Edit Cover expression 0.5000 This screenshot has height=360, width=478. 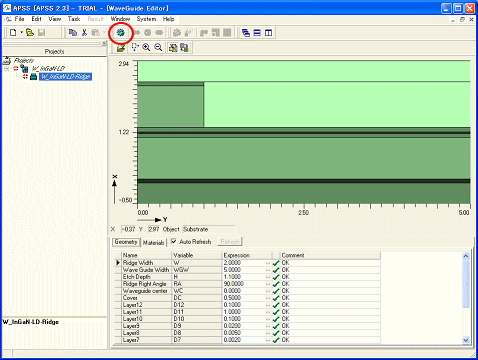point(244,298)
